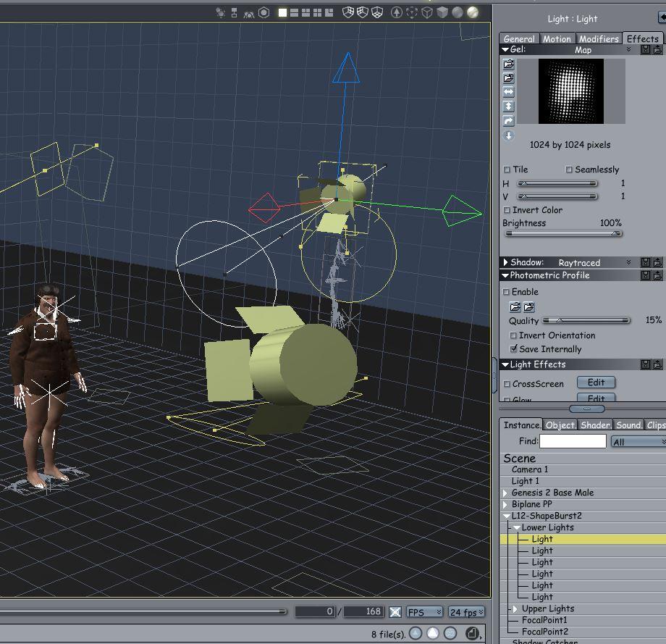
Task: Open Gel type Map dropdown
Action: coord(628,50)
